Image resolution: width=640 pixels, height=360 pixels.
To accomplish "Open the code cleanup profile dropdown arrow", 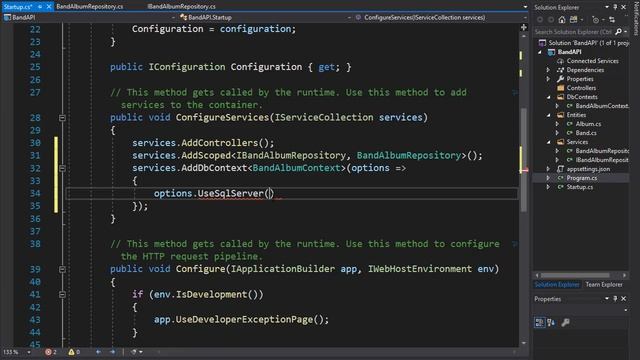I will tap(141, 352).
